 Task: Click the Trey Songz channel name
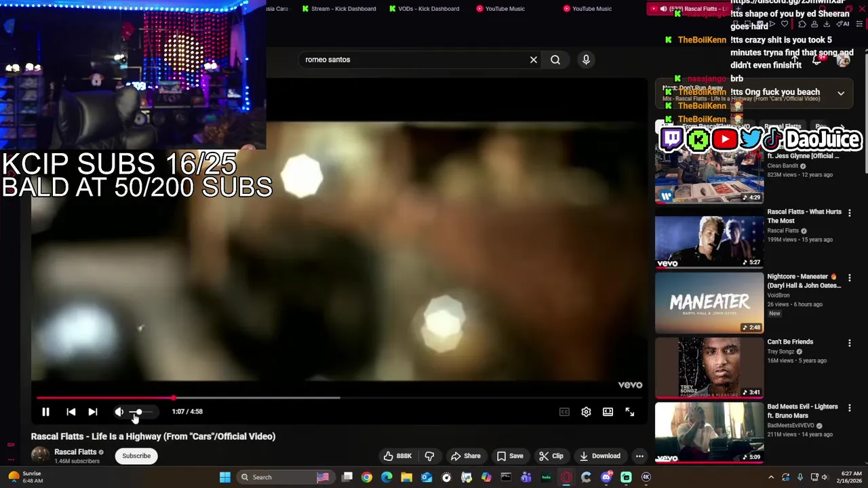[x=781, y=352]
